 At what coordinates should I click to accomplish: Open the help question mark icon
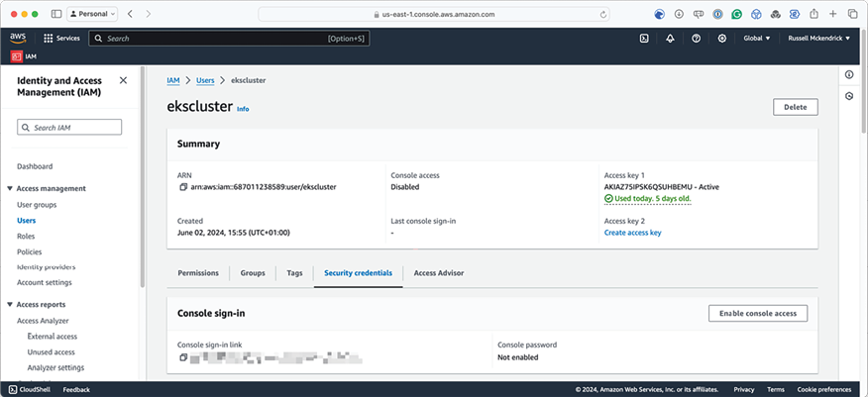[697, 39]
